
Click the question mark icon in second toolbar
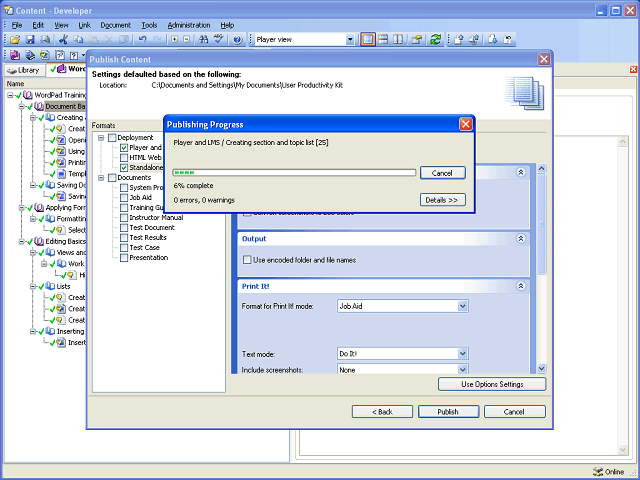(74, 56)
